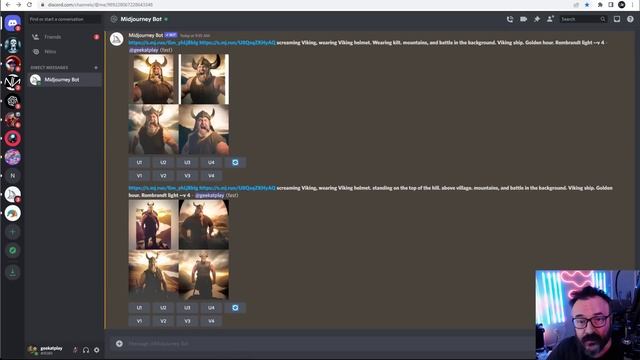Re-roll the first Viking image grid
Viewport: 640px width, 360px height.
[x=235, y=162]
